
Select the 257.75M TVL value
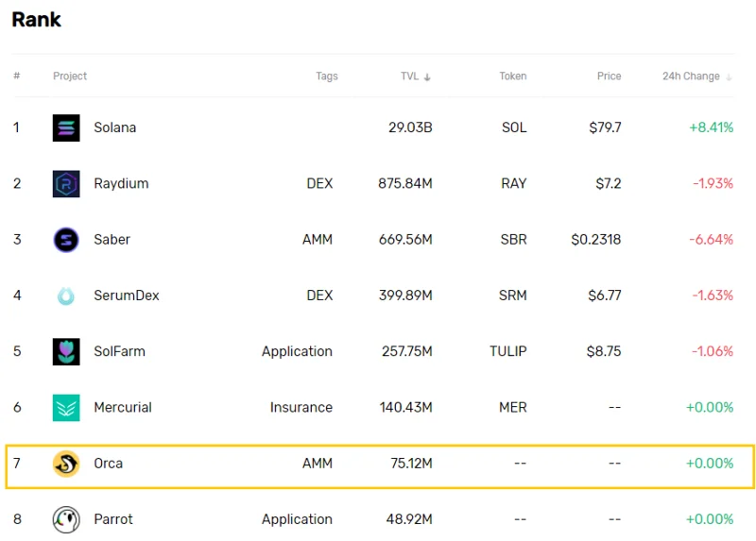point(407,351)
